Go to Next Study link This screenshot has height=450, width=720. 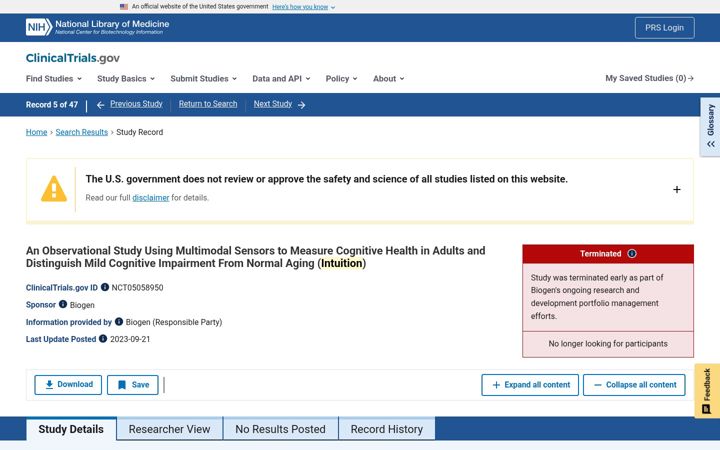[x=273, y=104]
